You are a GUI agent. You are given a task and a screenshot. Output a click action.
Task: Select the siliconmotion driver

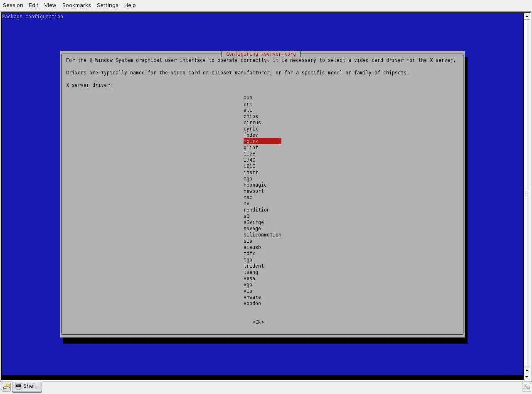[262, 235]
